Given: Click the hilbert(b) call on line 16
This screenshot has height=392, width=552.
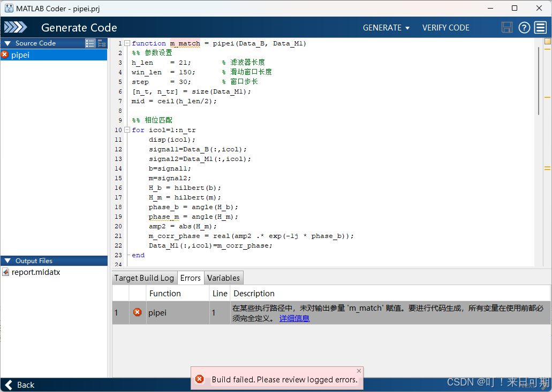Looking at the screenshot, I should 195,188.
